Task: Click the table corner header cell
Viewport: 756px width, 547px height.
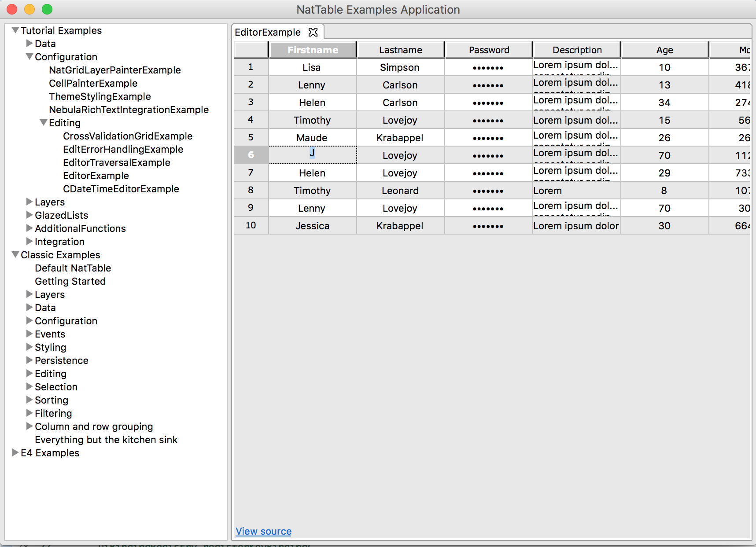Action: click(251, 50)
